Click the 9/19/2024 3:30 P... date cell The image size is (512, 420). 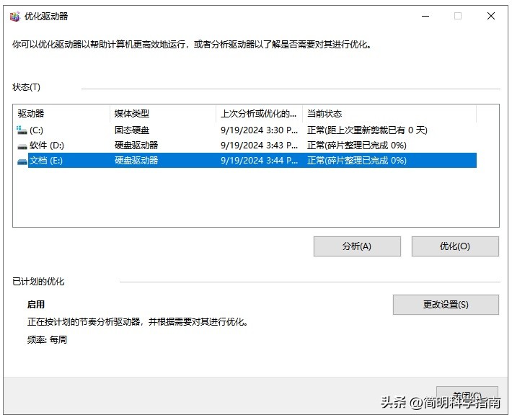[260, 130]
